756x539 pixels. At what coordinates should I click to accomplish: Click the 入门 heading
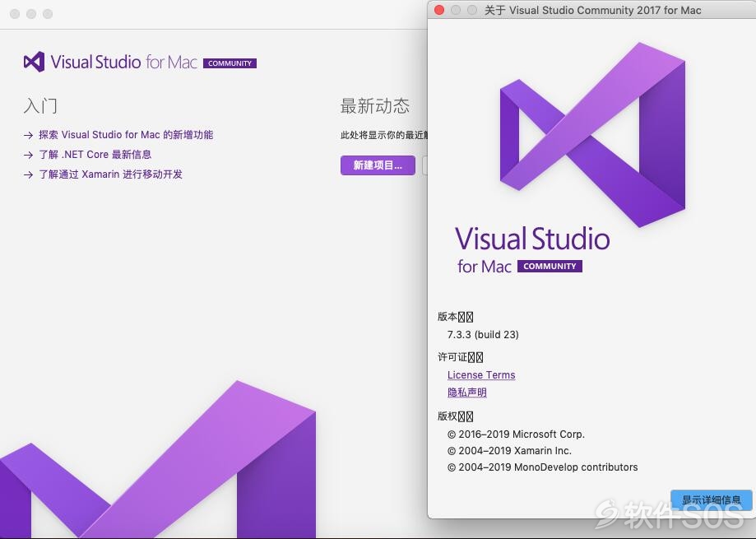[x=40, y=105]
